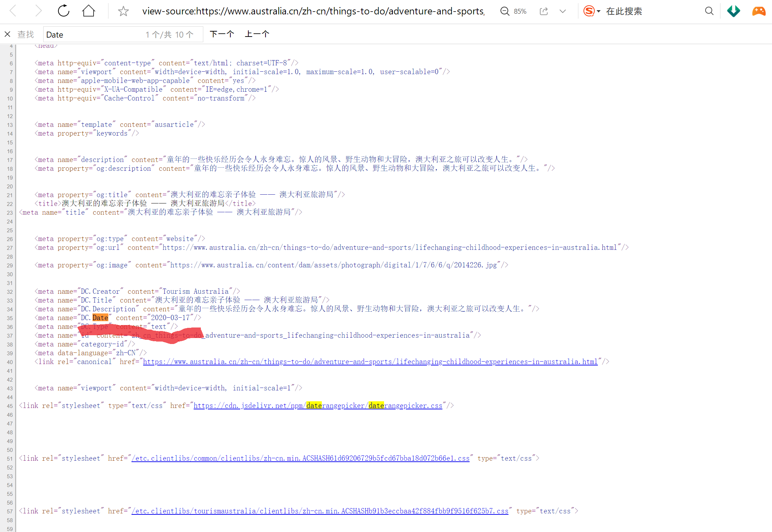The height and width of the screenshot is (532, 772).
Task: Open the daterangepicker.css jsdelivr link
Action: [318, 406]
